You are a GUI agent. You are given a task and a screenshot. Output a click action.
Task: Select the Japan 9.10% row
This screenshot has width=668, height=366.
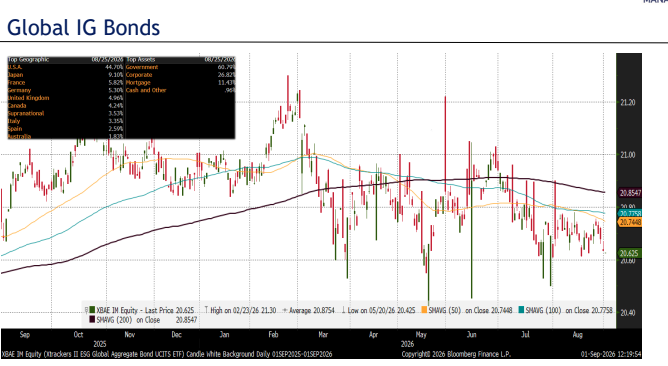(x=66, y=75)
